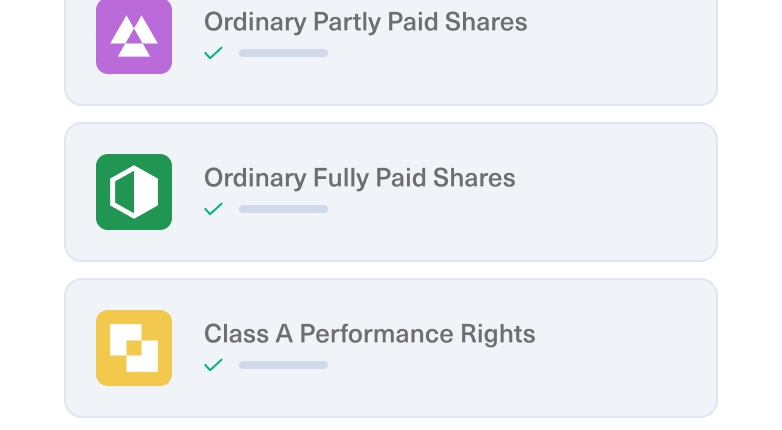The height and width of the screenshot is (430, 782).
Task: Click the checkmark under Ordinary Fully Paid Shares
Action: (213, 209)
